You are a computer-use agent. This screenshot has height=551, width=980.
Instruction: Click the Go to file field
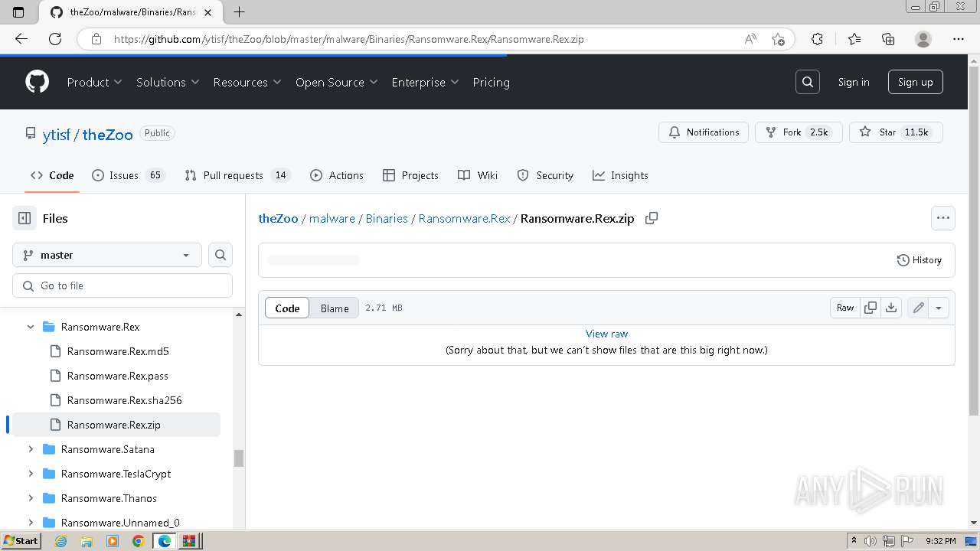click(122, 285)
